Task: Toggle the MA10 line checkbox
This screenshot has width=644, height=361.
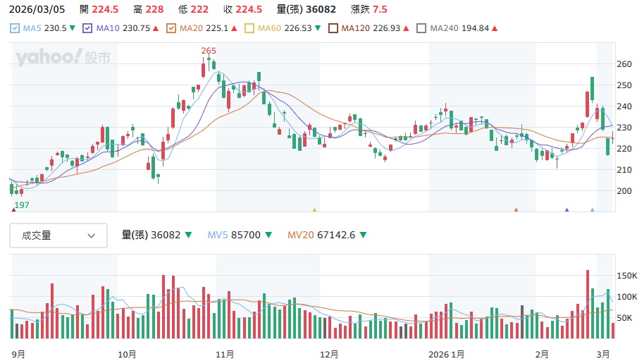Action: [88, 28]
